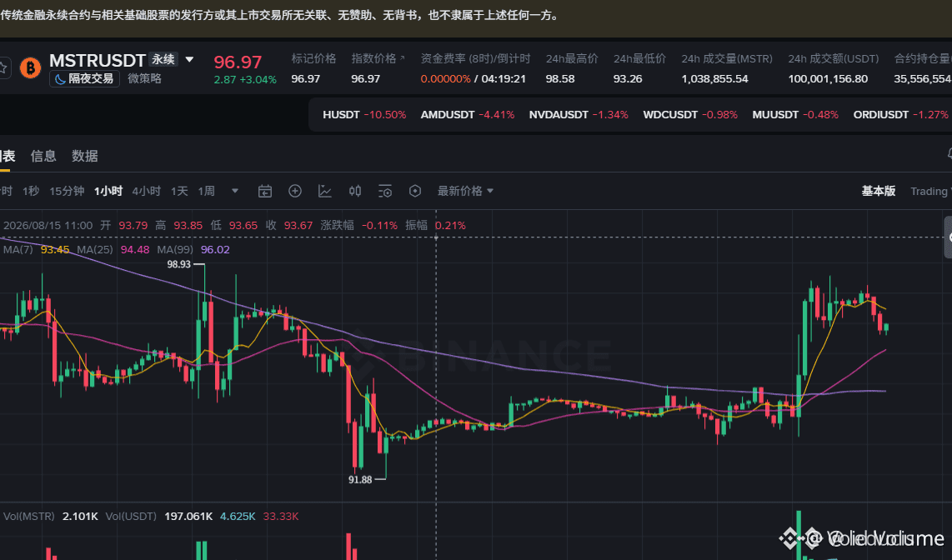Expand the MSTRUSDT symbol selector arrow
Viewport: 952px width, 560px height.
click(x=189, y=59)
